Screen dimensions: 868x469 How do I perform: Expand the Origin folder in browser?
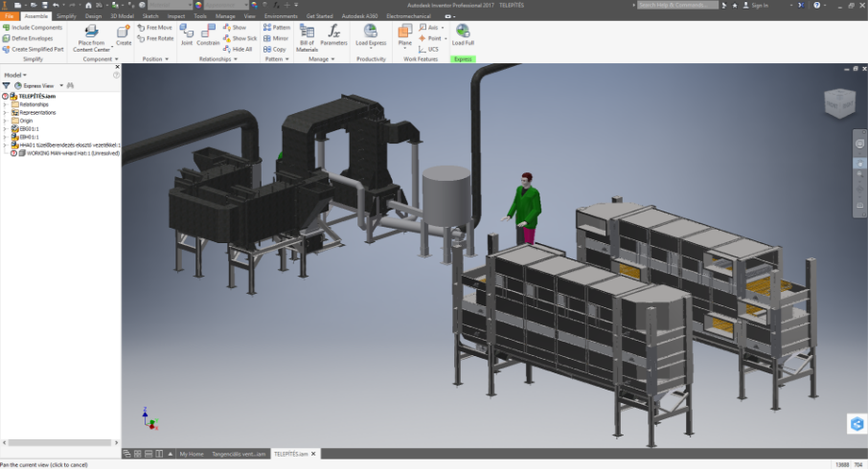[5, 121]
